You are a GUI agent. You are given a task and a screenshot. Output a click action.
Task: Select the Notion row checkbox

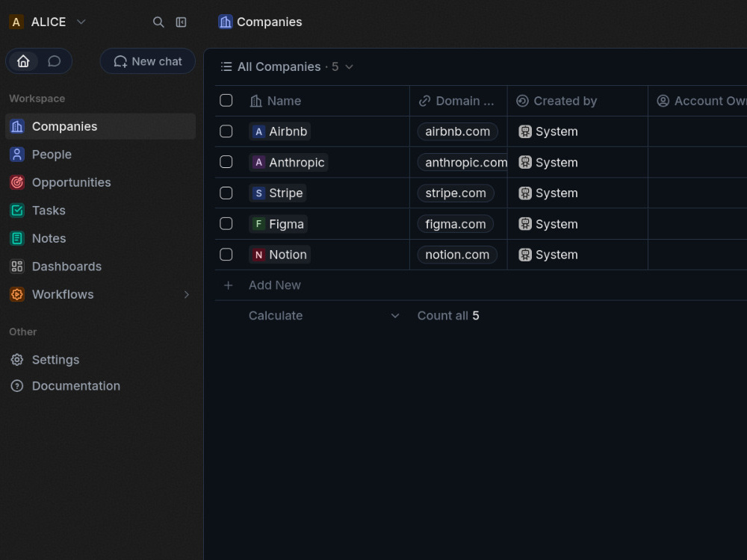point(226,255)
